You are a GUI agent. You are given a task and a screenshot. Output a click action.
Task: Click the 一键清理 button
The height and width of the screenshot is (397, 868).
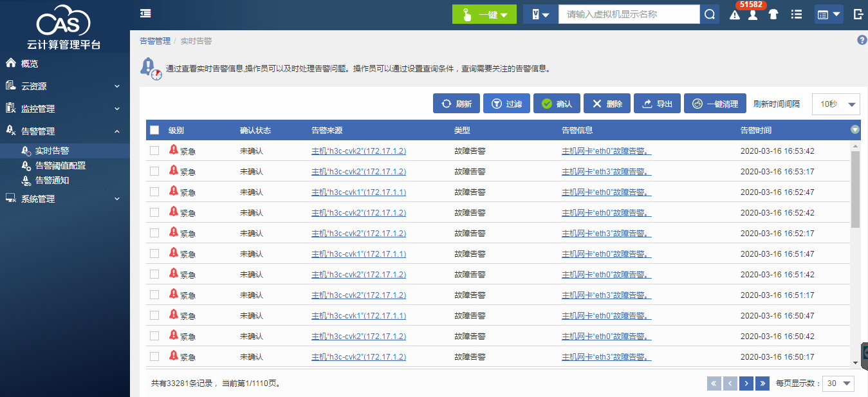(x=715, y=104)
